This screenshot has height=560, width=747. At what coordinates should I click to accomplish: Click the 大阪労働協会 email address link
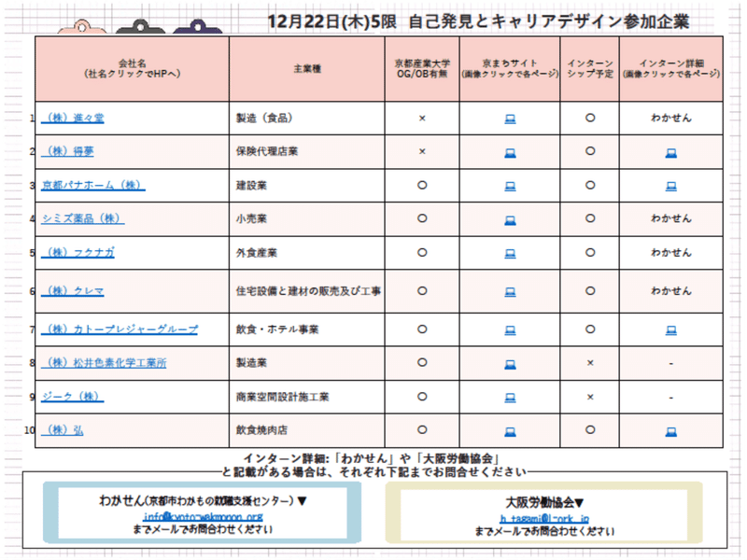(x=544, y=518)
